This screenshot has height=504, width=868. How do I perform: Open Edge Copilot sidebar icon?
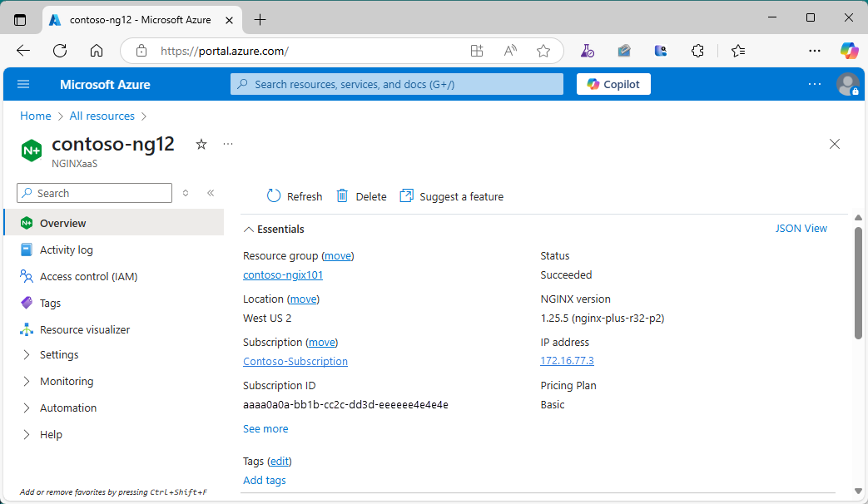click(849, 51)
